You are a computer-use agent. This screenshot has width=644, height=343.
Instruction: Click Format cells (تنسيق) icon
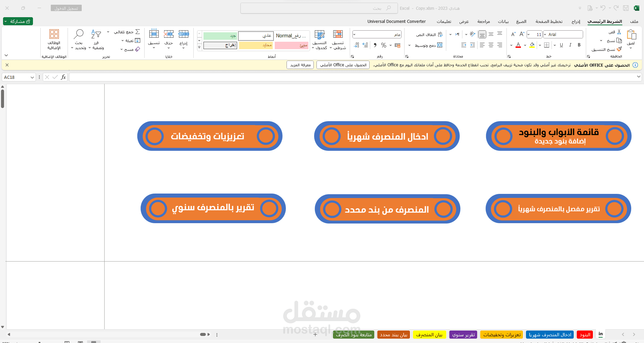[154, 34]
